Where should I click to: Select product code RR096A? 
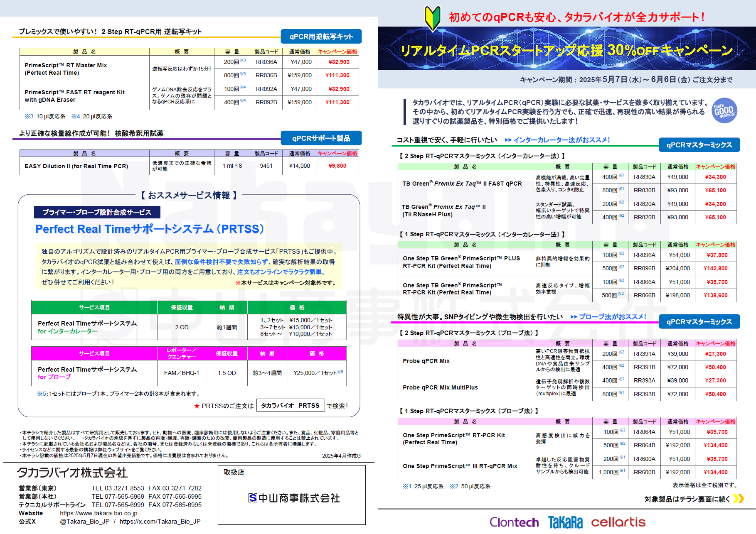pos(645,255)
